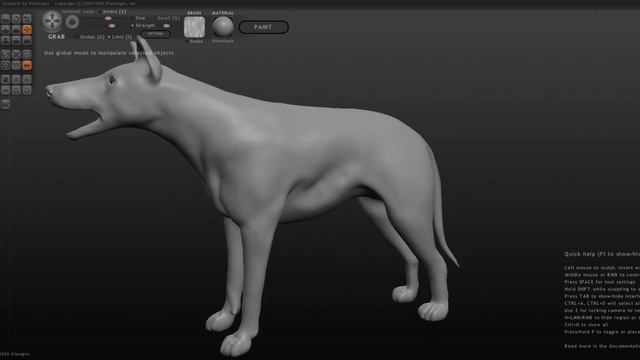Toggle the Wireframe display icon

(x=16, y=65)
